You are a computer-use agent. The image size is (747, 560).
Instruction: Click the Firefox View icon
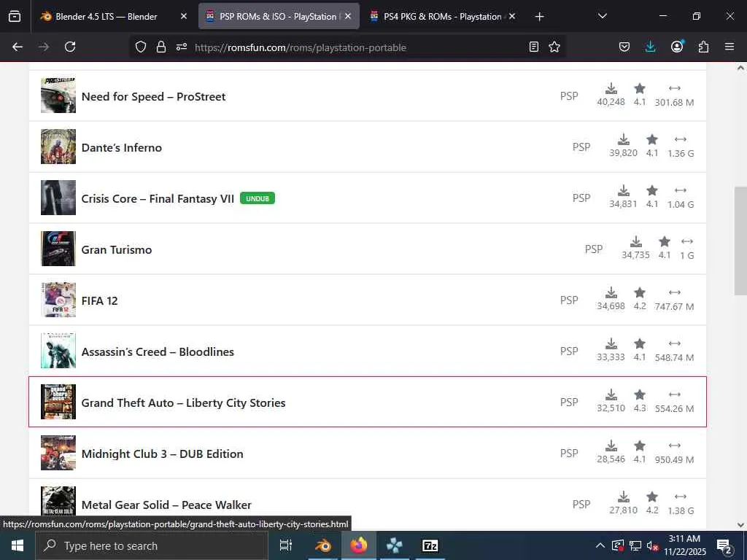coord(15,16)
